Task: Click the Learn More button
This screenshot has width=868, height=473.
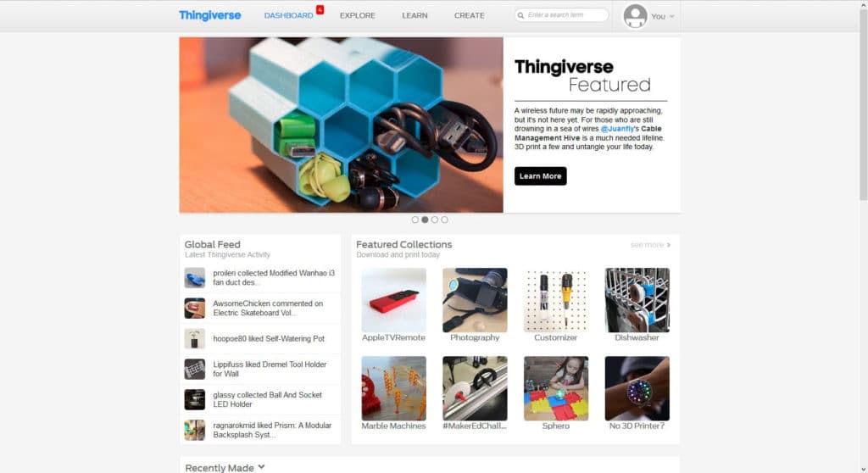Action: 540,176
